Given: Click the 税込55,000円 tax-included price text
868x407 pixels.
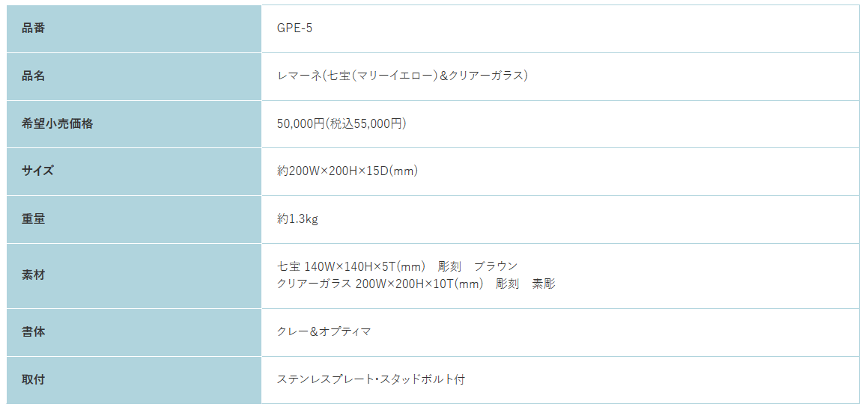Looking at the screenshot, I should tap(366, 124).
